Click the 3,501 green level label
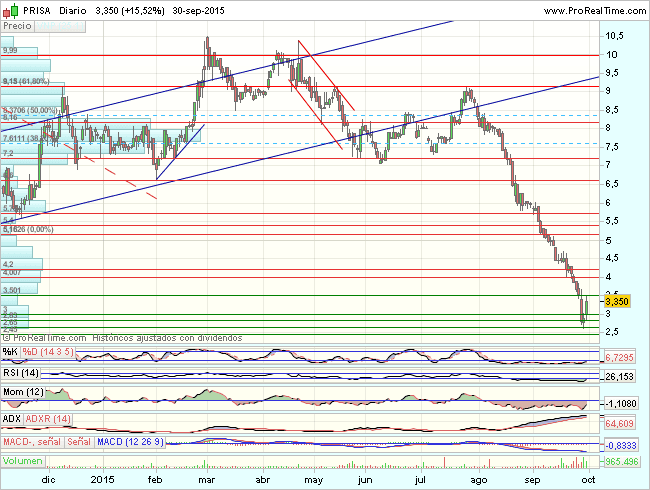 tap(12, 290)
